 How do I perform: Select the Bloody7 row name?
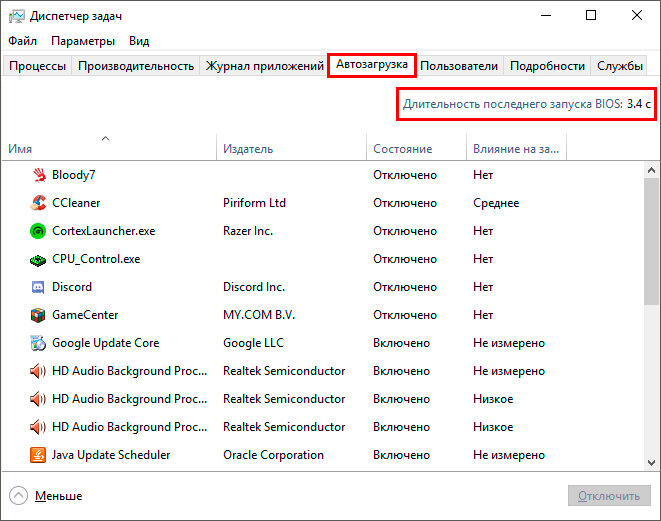(x=73, y=175)
